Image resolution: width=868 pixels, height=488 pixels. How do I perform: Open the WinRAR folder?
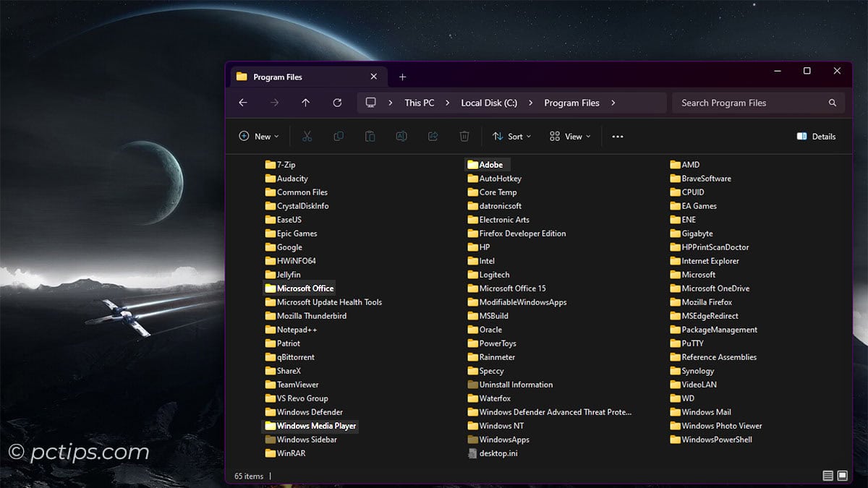[292, 453]
